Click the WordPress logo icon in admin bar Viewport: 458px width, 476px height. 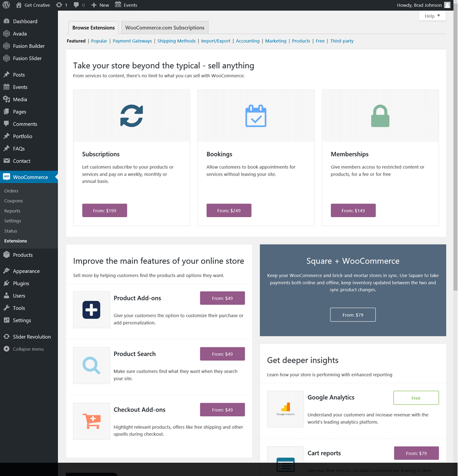click(6, 5)
